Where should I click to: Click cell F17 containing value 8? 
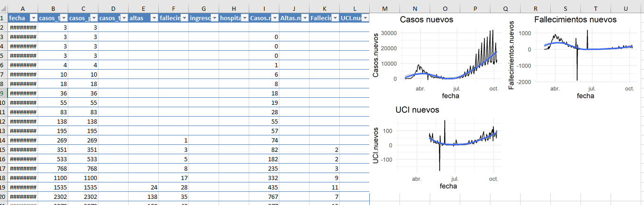point(173,168)
